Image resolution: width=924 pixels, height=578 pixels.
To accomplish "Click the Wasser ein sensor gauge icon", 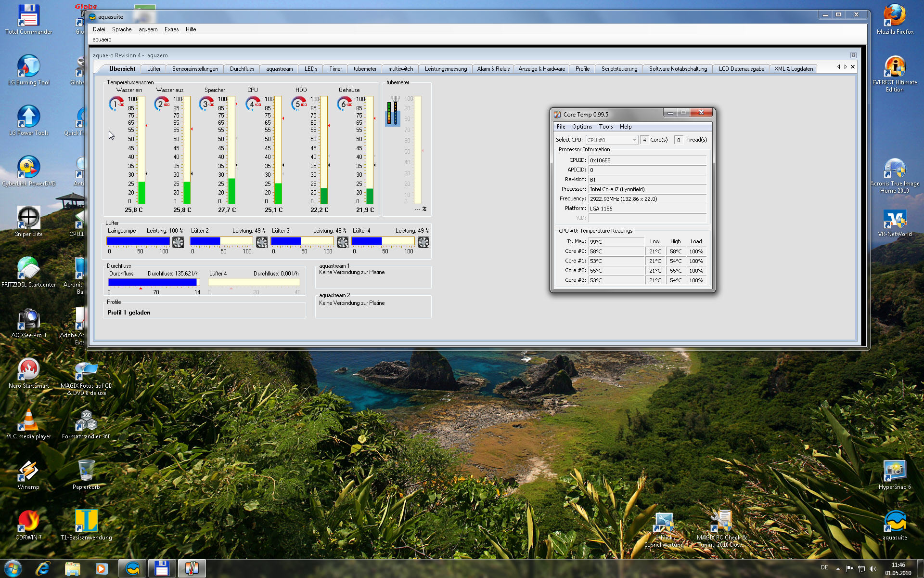I will tap(116, 104).
